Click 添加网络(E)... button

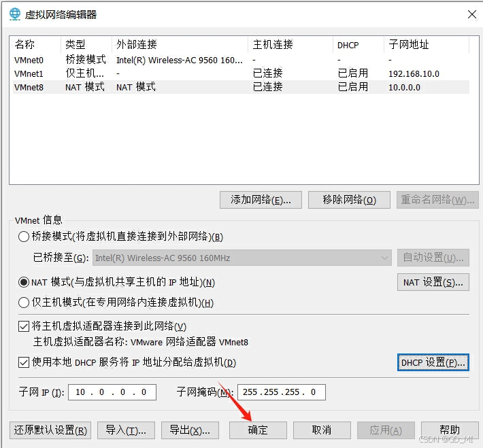[261, 200]
